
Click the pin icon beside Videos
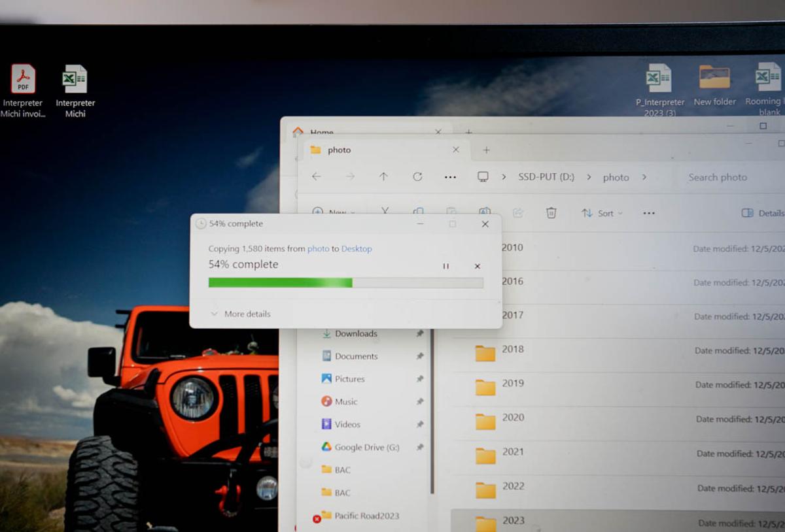pyautogui.click(x=419, y=425)
